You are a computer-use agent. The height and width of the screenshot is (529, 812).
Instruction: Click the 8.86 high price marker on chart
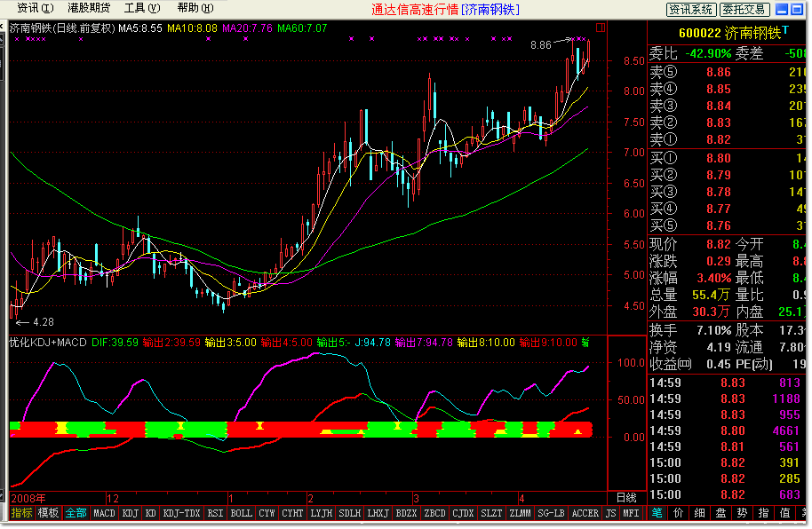pos(541,45)
